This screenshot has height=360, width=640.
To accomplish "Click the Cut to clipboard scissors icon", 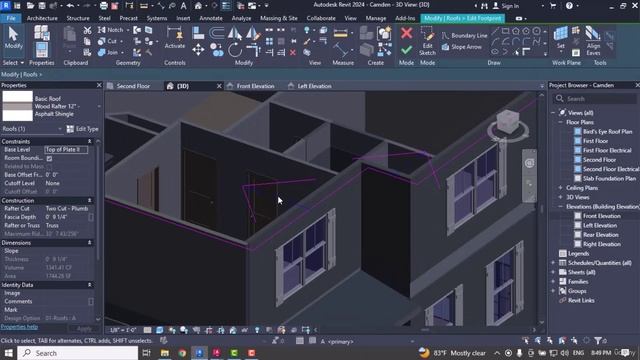I will 87,31.
